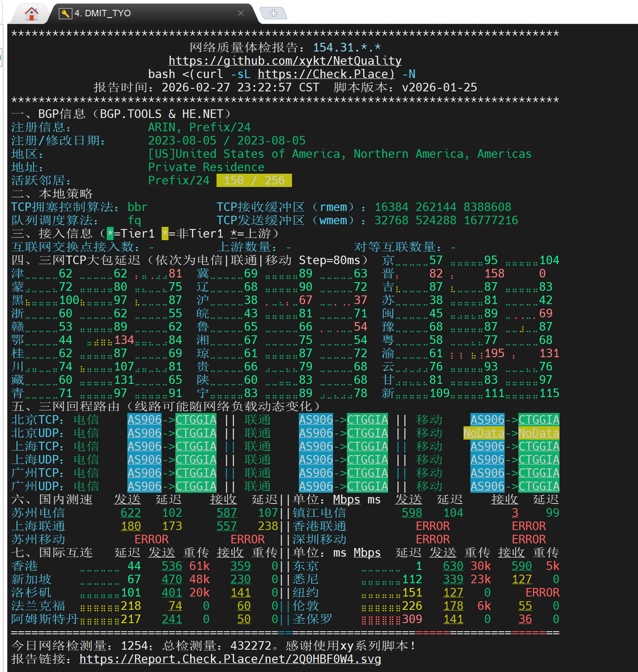Click the key icon on DMIT_TYO tab
The image size is (638, 672).
tap(65, 13)
